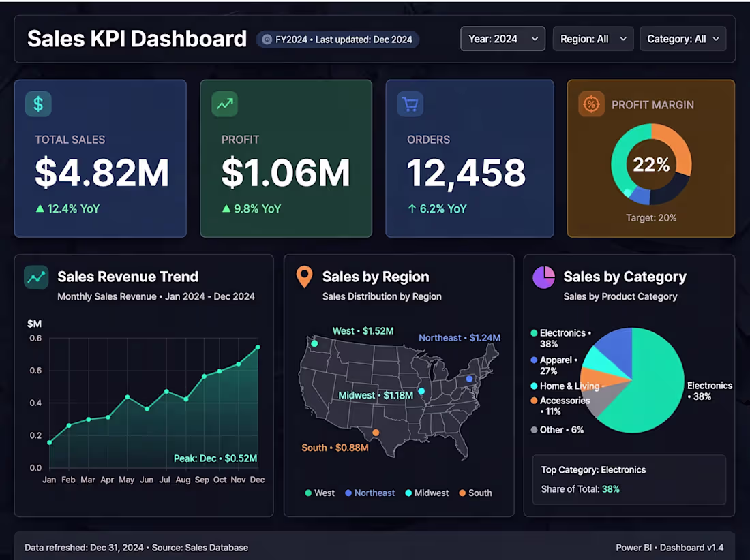Click the Profit Margin 22% donut chart
The height and width of the screenshot is (560, 750).
click(651, 164)
